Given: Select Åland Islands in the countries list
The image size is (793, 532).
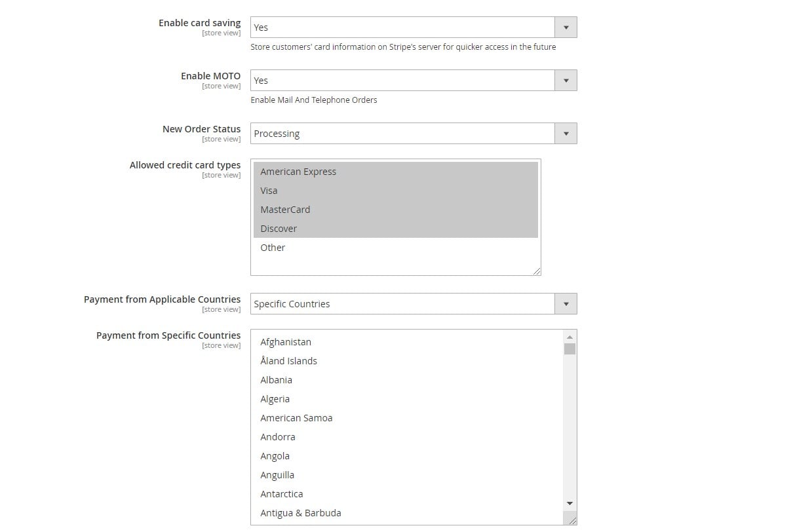Looking at the screenshot, I should click(x=408, y=361).
